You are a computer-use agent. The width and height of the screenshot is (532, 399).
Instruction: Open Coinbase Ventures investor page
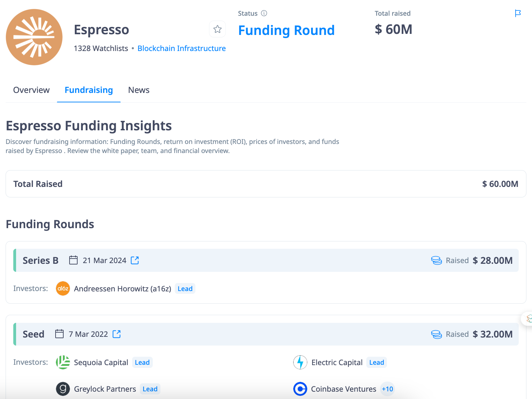tap(344, 389)
